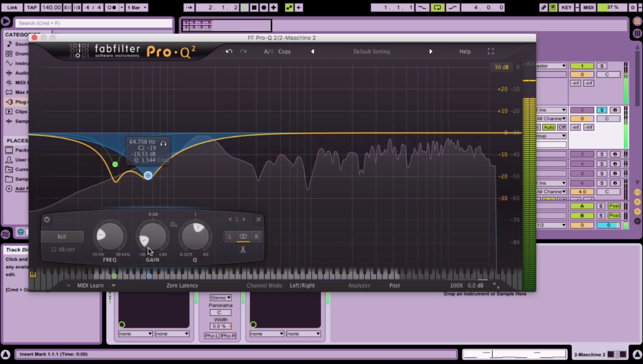
Task: Click the re-enable automation arrow
Action: pos(299,7)
